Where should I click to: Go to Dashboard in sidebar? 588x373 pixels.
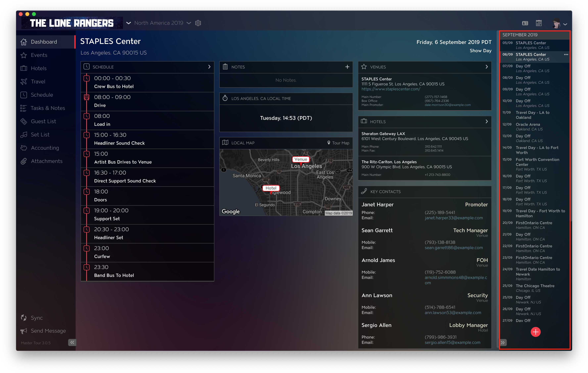click(x=46, y=42)
